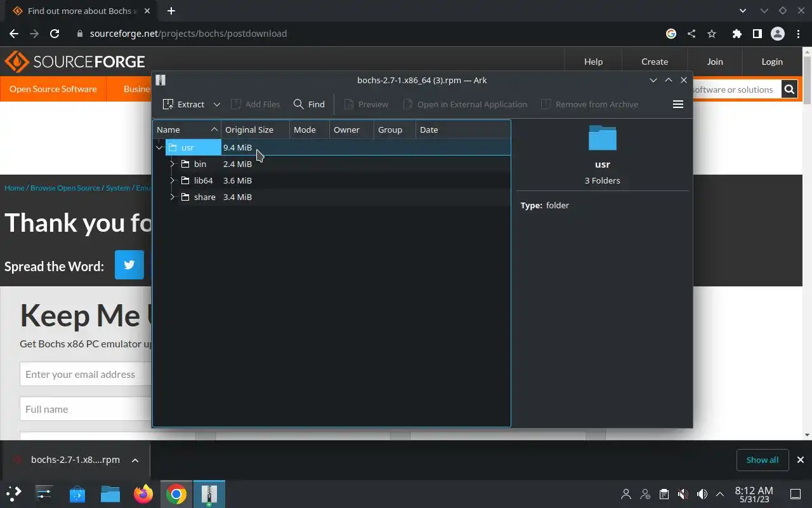The width and height of the screenshot is (812, 508).
Task: Expand the share folder
Action: (x=172, y=197)
